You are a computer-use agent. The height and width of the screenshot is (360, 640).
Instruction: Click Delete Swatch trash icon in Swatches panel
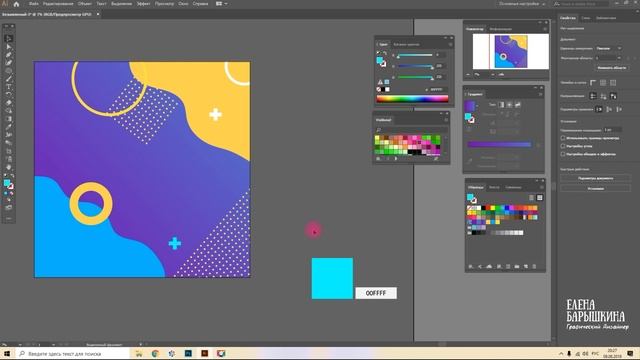point(534,267)
